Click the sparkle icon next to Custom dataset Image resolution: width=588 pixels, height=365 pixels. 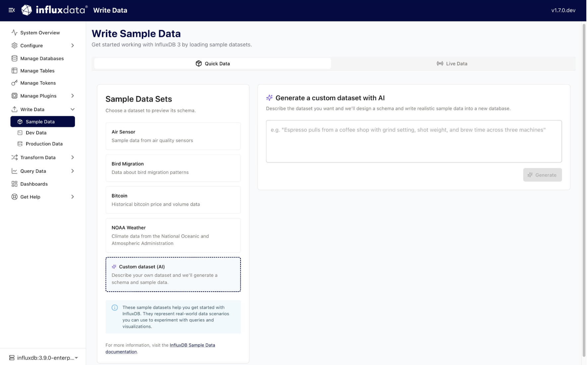114,266
